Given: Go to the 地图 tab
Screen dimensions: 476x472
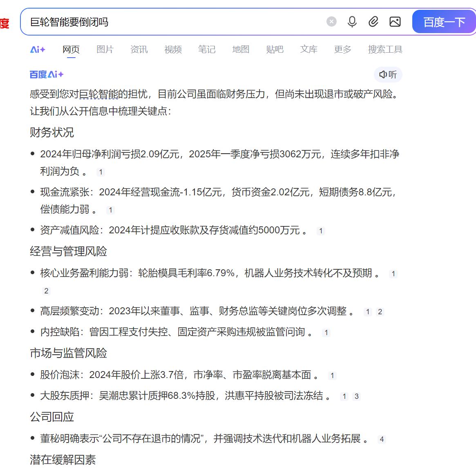Looking at the screenshot, I should point(241,49).
